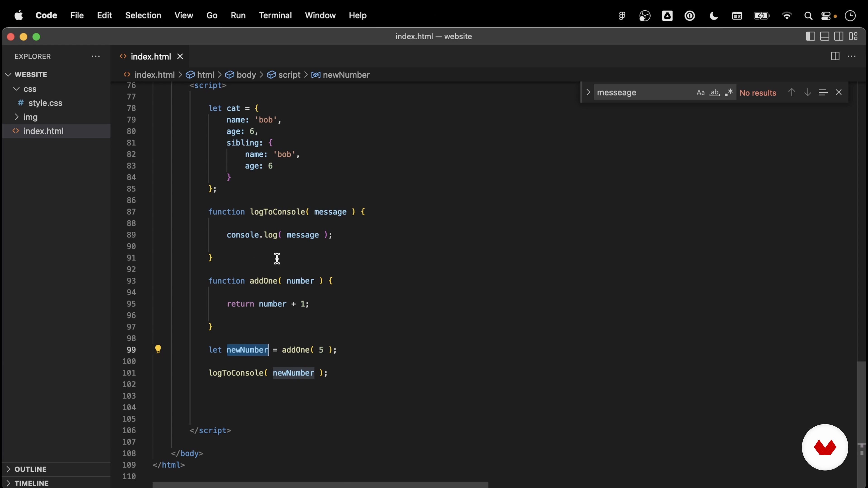Click the Figma menu bar icon
868x488 pixels.
622,16
